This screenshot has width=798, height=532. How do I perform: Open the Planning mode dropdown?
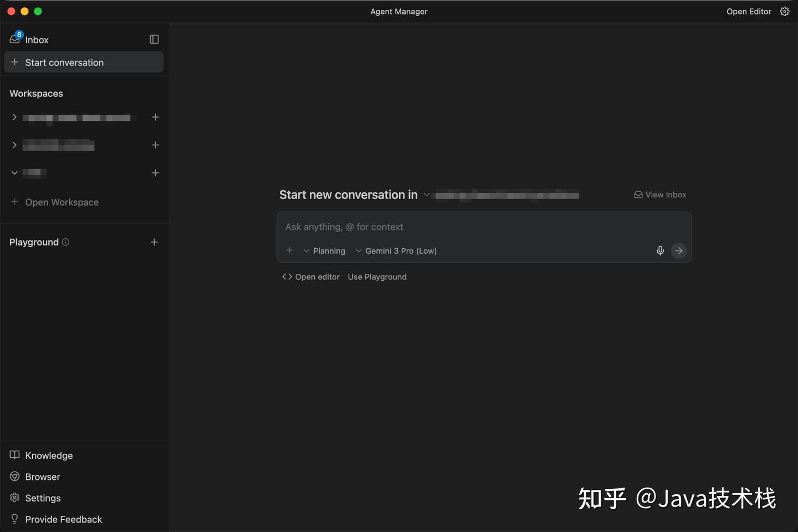click(324, 250)
